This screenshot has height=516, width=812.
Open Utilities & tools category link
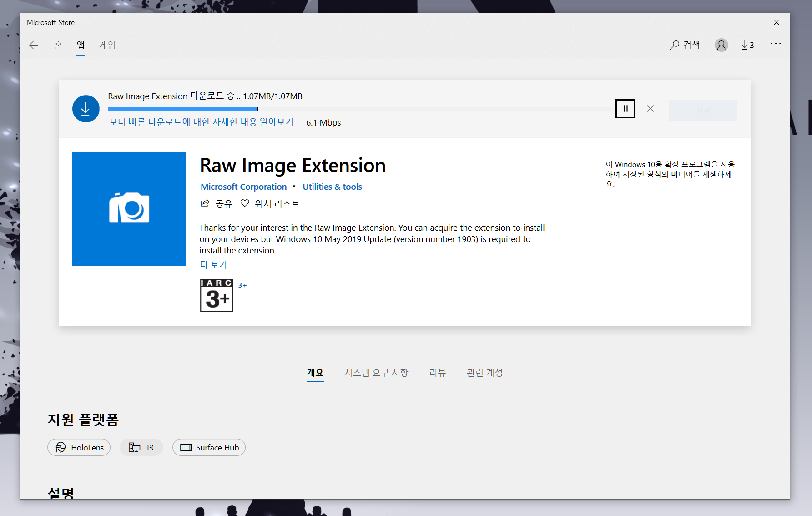332,187
